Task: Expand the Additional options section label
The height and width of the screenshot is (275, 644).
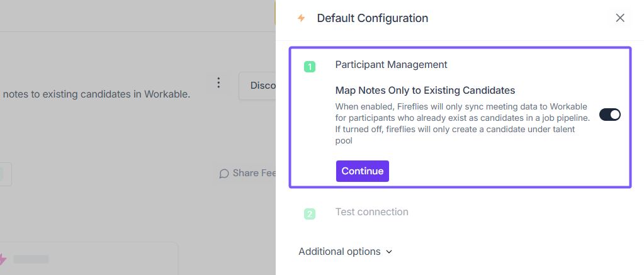Action: (339, 252)
